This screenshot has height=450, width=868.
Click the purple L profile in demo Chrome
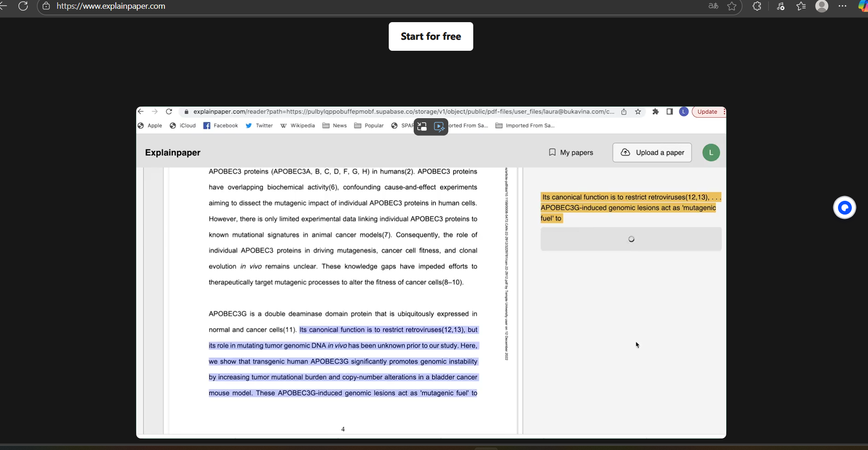point(684,112)
